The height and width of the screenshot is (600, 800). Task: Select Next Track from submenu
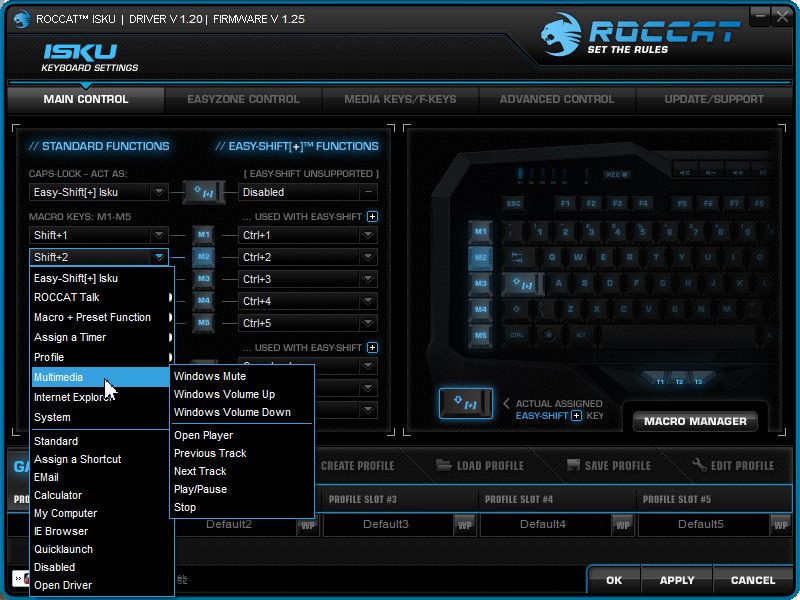coord(242,471)
